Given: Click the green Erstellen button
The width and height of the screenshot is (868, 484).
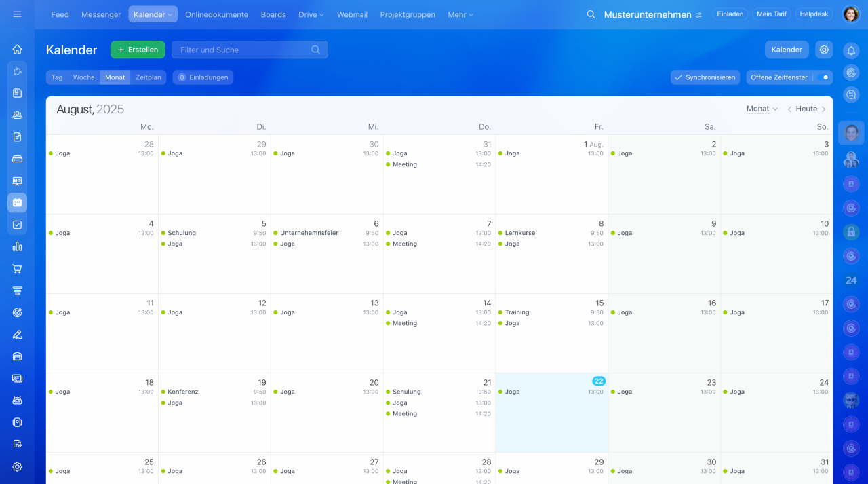Looking at the screenshot, I should [138, 50].
